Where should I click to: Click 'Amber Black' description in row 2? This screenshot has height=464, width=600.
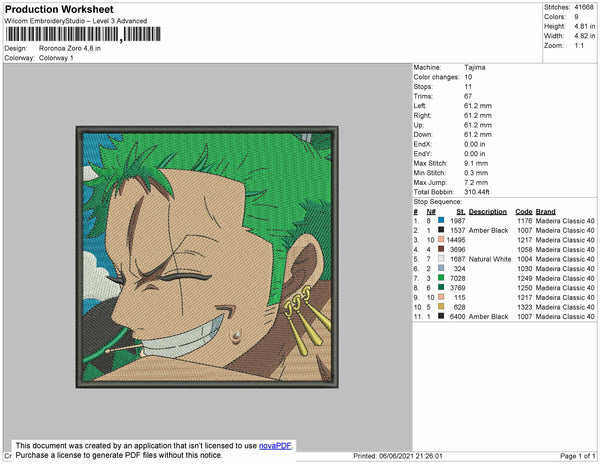click(488, 230)
